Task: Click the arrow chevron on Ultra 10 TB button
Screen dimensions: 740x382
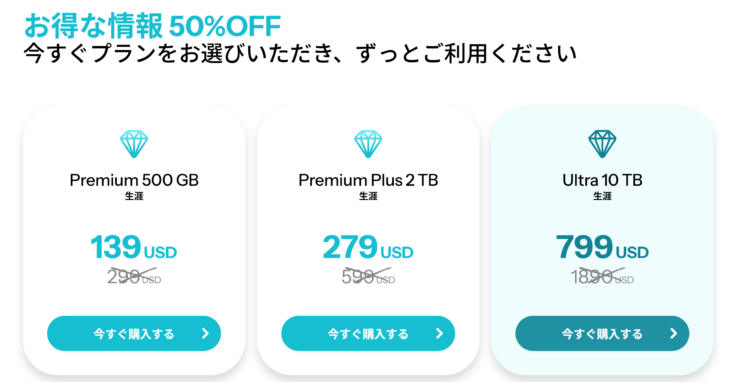Action: (673, 333)
